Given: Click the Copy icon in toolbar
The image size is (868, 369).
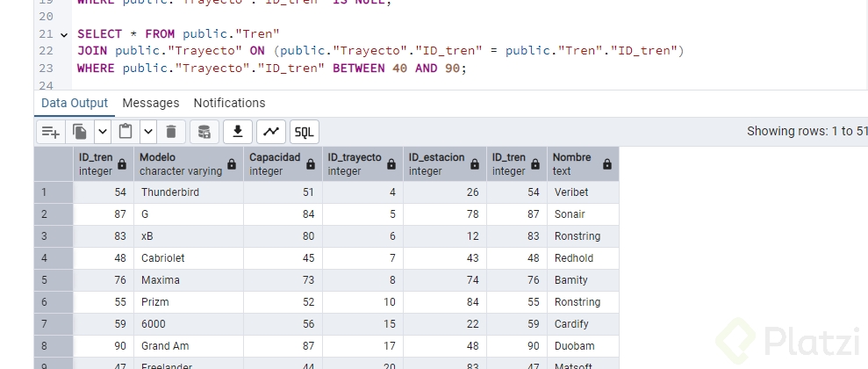Looking at the screenshot, I should [80, 132].
